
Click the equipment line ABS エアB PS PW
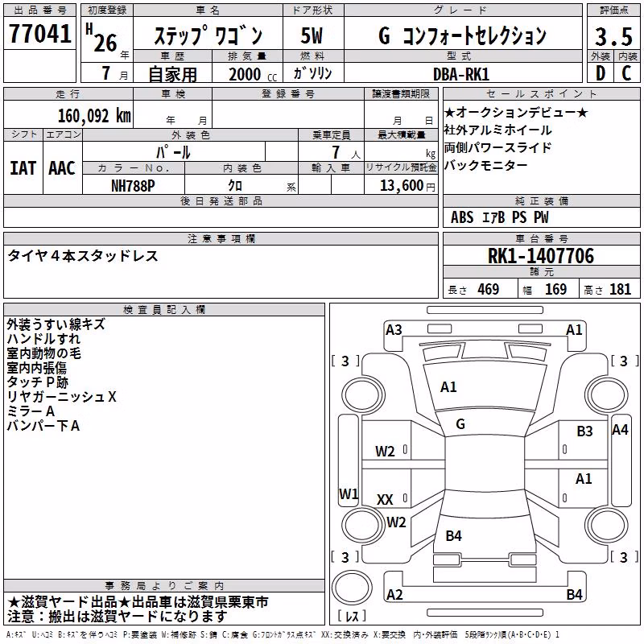click(499, 217)
